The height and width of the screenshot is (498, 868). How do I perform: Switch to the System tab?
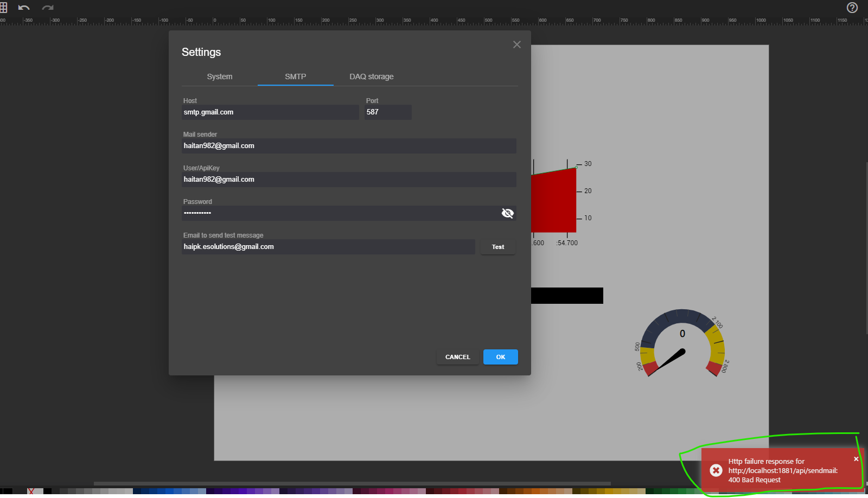[220, 76]
